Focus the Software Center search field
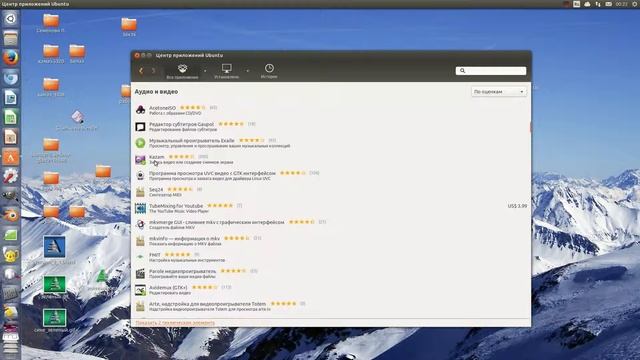 pyautogui.click(x=491, y=71)
